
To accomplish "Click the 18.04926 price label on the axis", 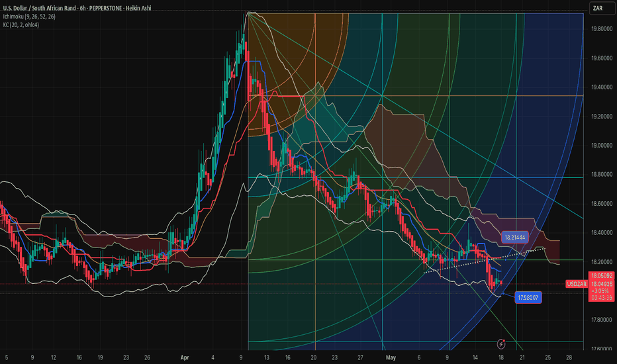I will 602,284.
